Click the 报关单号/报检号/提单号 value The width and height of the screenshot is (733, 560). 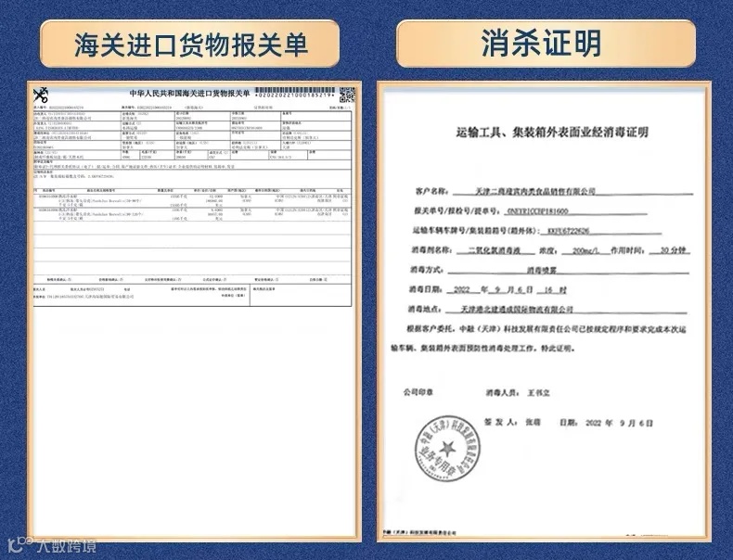click(537, 211)
